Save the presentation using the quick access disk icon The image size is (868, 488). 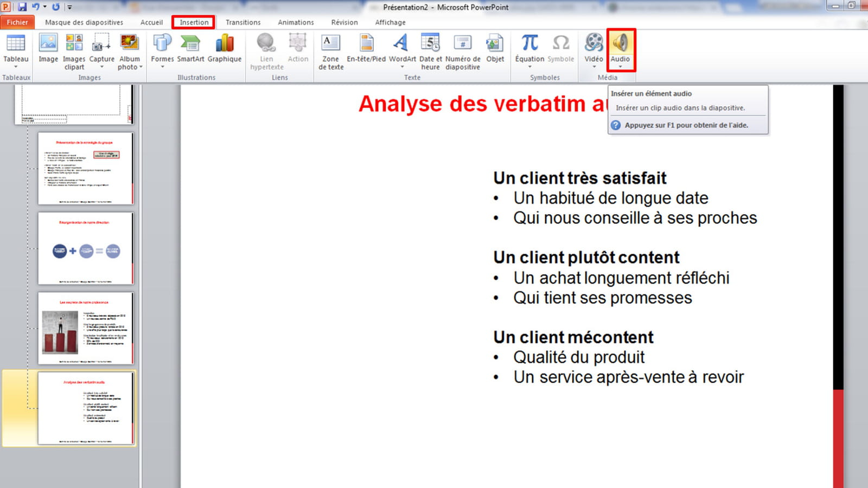tap(22, 7)
